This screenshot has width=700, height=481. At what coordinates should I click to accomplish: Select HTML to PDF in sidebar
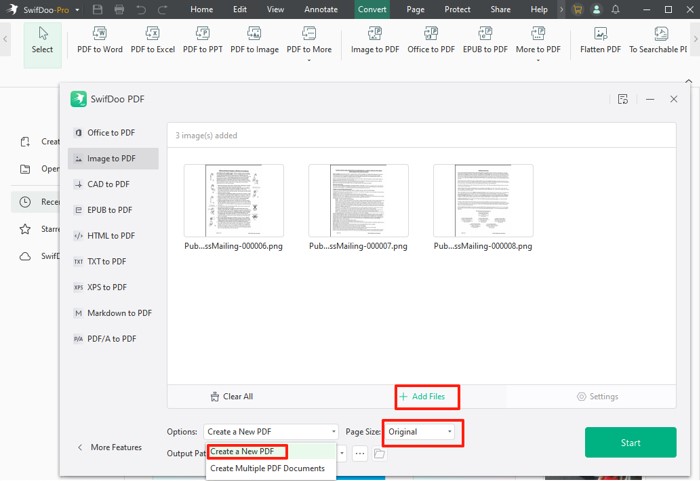113,236
